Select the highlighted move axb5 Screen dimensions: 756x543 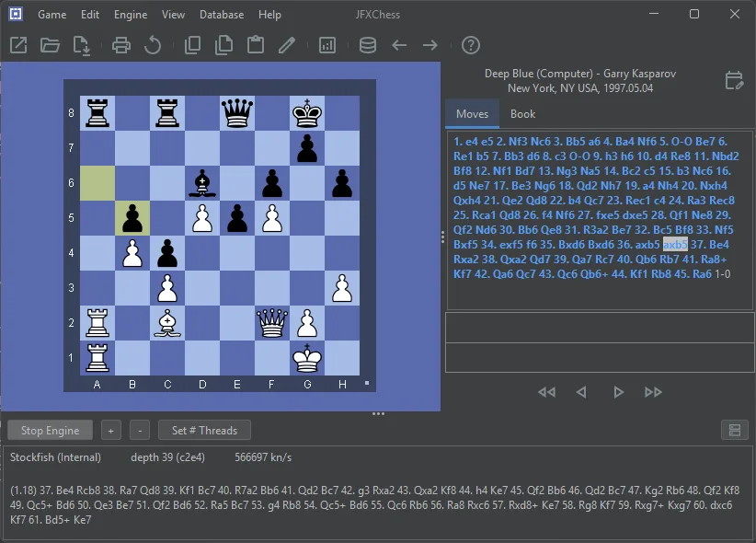tap(675, 245)
